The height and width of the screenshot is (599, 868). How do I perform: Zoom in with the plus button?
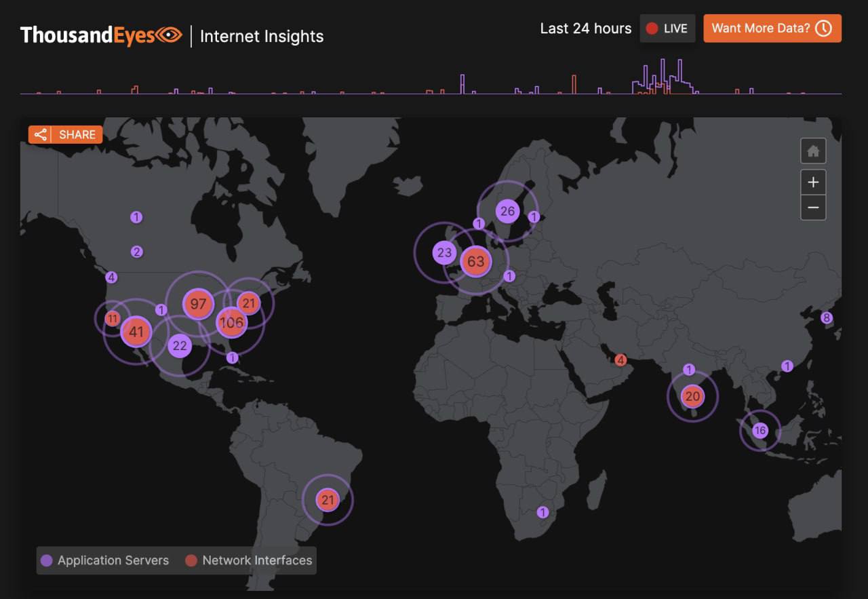click(813, 182)
